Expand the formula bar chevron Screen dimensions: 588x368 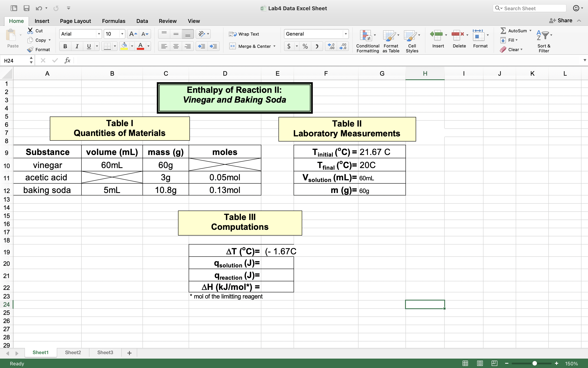pyautogui.click(x=585, y=60)
